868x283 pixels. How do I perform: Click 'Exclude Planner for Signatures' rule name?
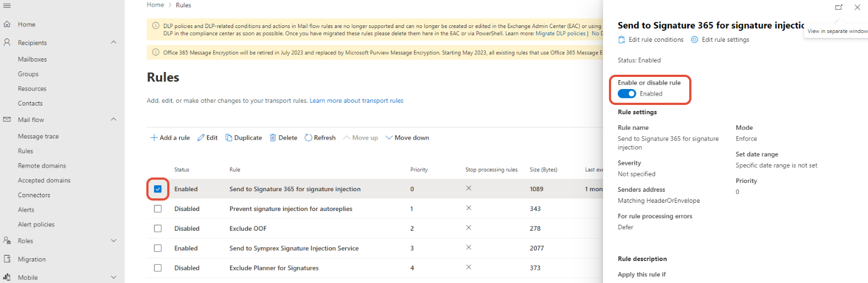pos(274,268)
